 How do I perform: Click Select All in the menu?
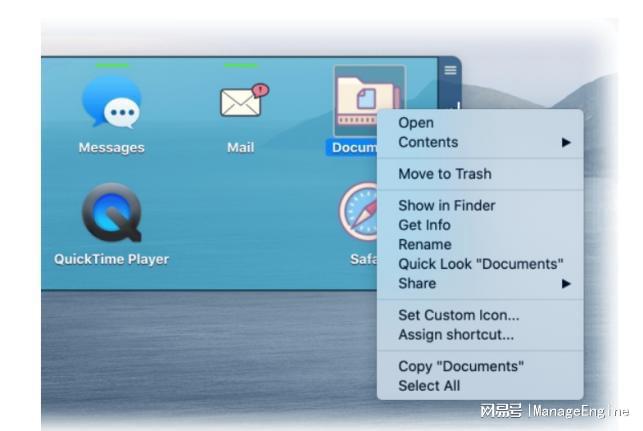tap(429, 386)
